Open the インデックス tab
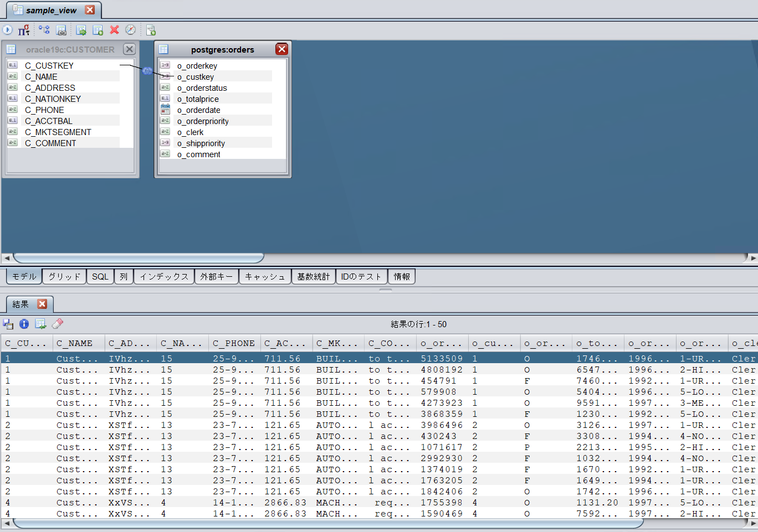Viewport: 758px width, 532px height. (x=164, y=276)
